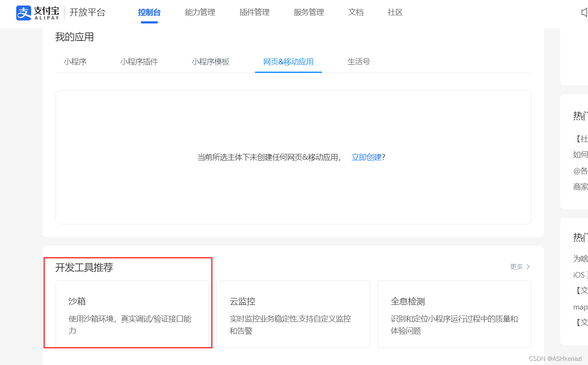588x365 pixels.
Task: Switch to the 小程序模板 tab
Action: (211, 62)
